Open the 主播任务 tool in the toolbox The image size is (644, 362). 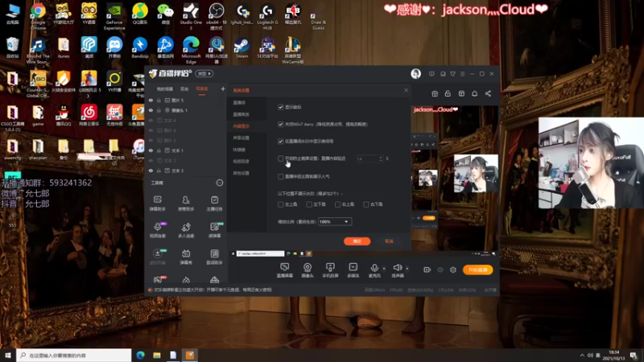pos(214,204)
